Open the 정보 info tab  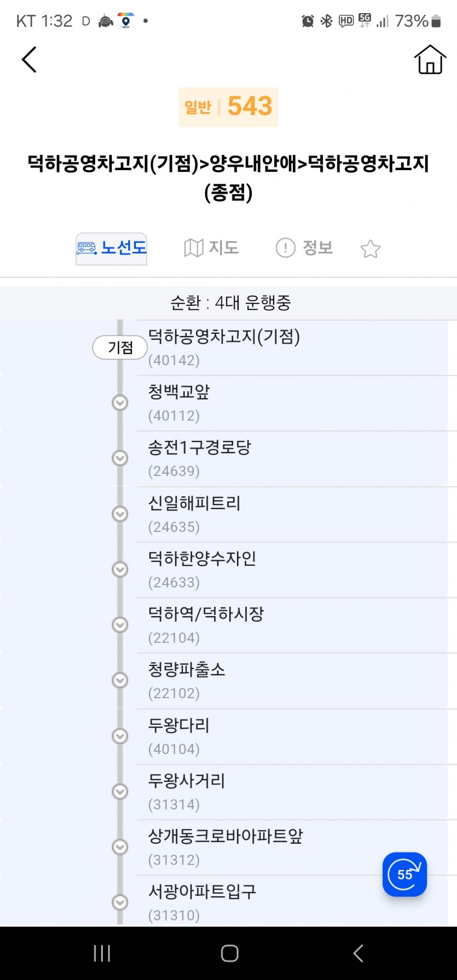(x=304, y=248)
